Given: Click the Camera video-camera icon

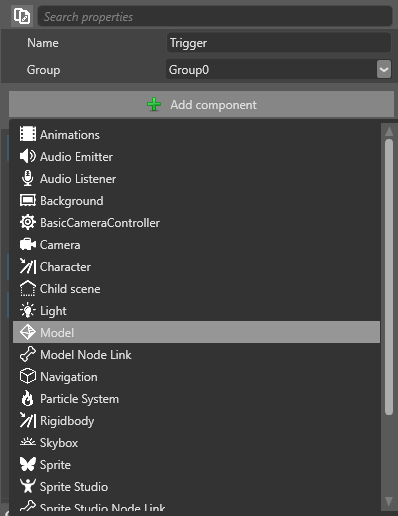Looking at the screenshot, I should 28,245.
